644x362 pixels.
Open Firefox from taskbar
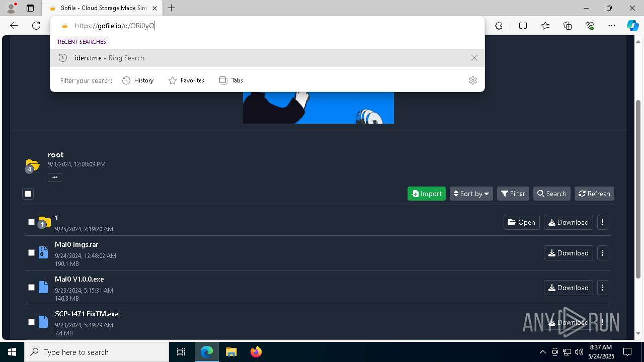256,352
